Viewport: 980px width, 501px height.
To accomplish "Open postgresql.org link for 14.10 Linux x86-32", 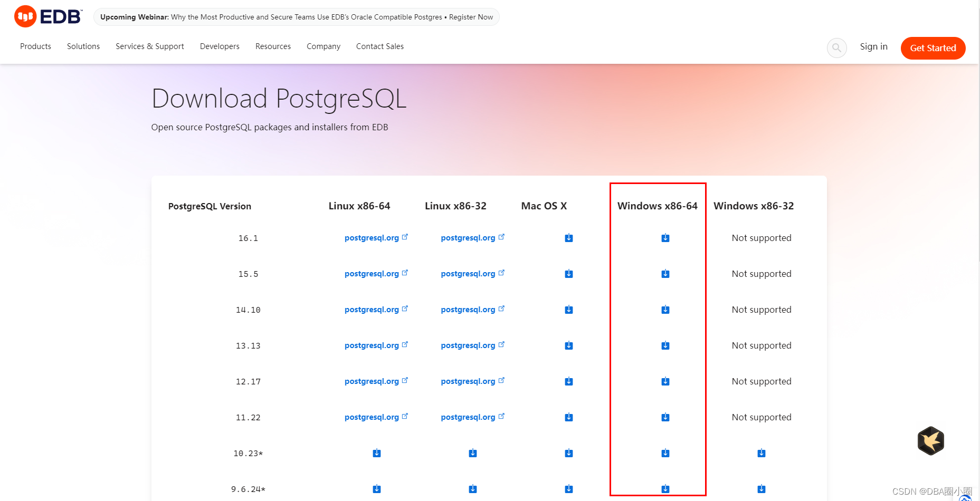I will 473,310.
